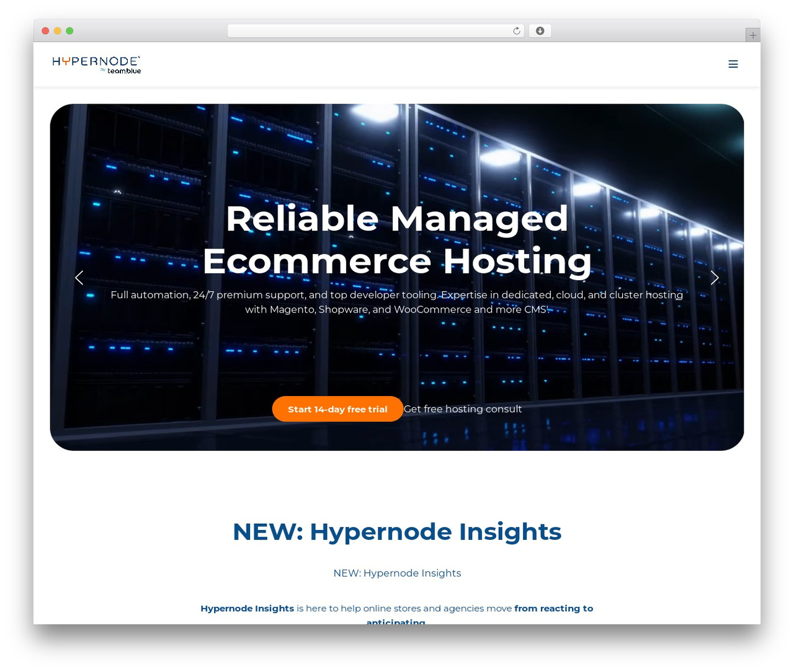Screen dimensions: 794x672
Task: Go to the previous hero slide
Action: tap(79, 278)
